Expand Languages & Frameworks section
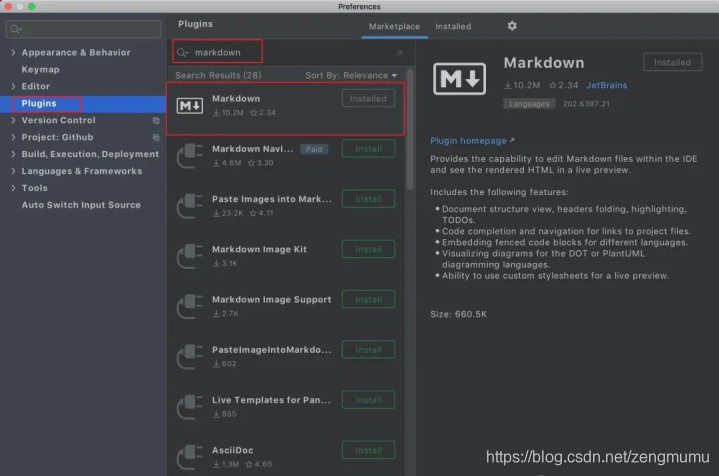Image resolution: width=719 pixels, height=476 pixels. click(x=13, y=171)
